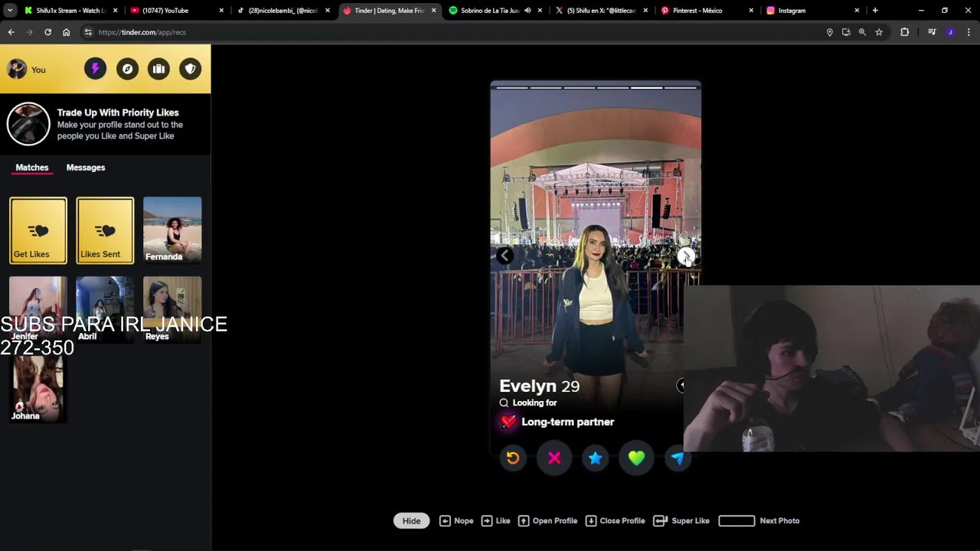Viewport: 980px width, 551px height.
Task: Switch to the Matches tab
Action: pos(32,167)
